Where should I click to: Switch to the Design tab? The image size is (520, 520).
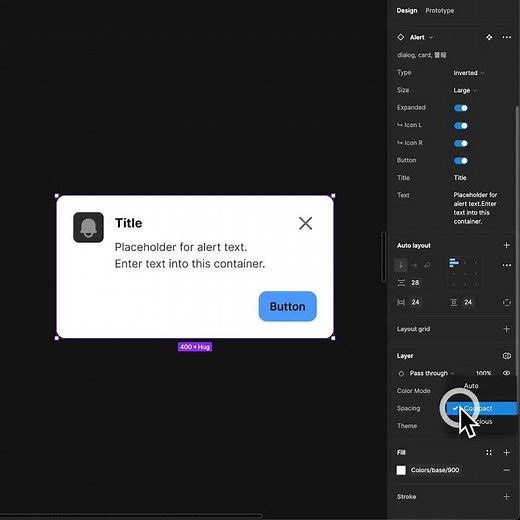[x=407, y=11]
